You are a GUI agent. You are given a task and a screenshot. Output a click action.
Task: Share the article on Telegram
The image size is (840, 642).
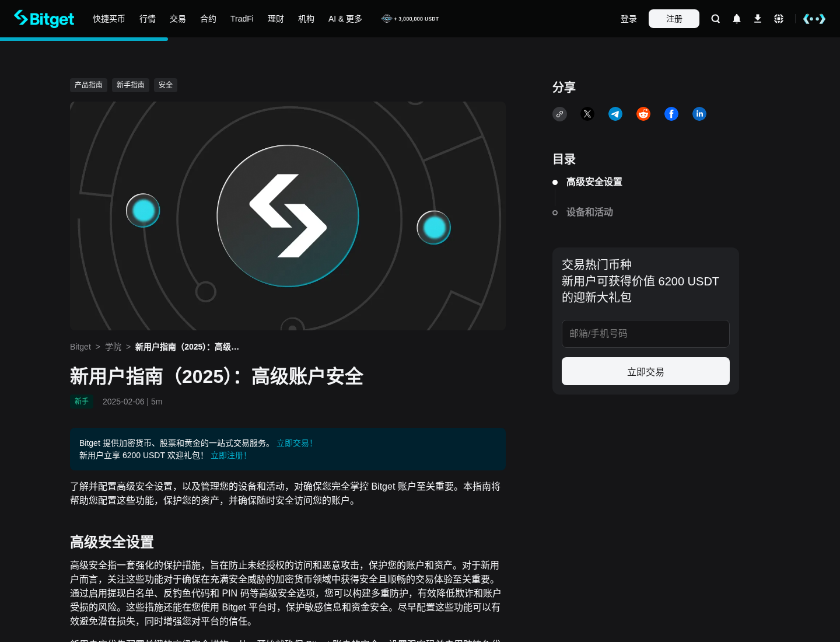[615, 114]
